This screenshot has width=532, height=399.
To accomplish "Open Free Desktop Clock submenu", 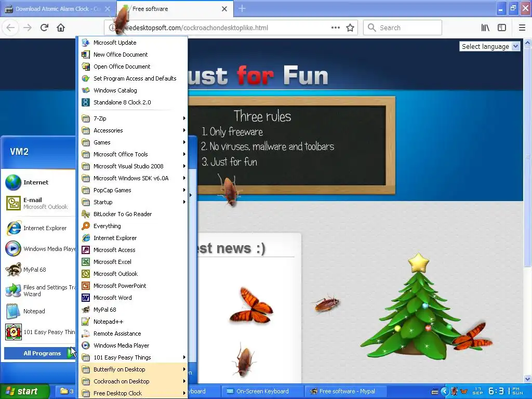I will tap(132, 393).
